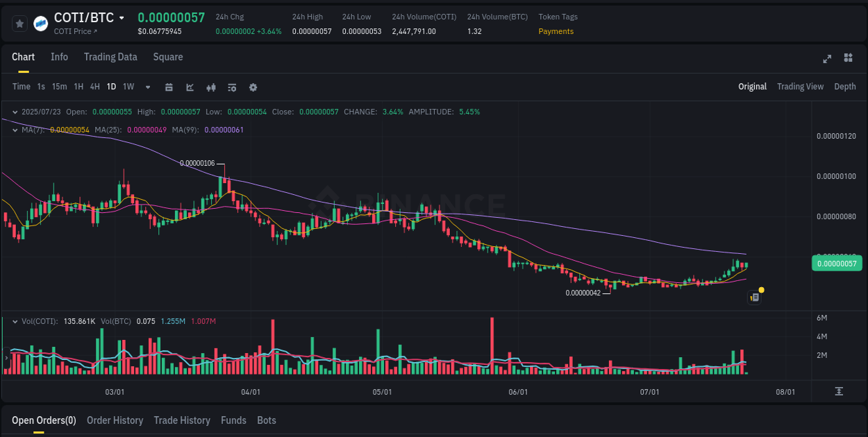Switch chart to Trading View mode
This screenshot has width=868, height=437.
click(800, 87)
